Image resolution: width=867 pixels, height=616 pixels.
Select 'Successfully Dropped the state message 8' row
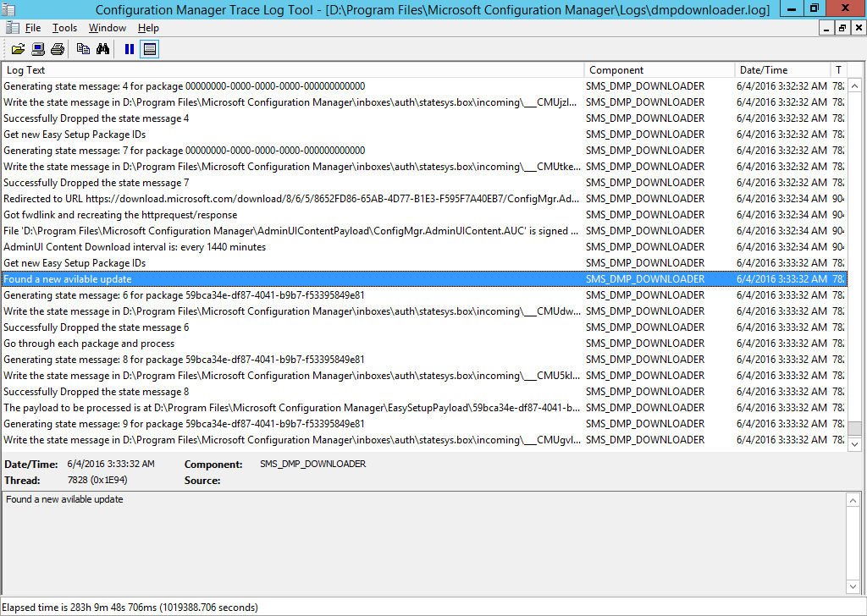coord(424,391)
